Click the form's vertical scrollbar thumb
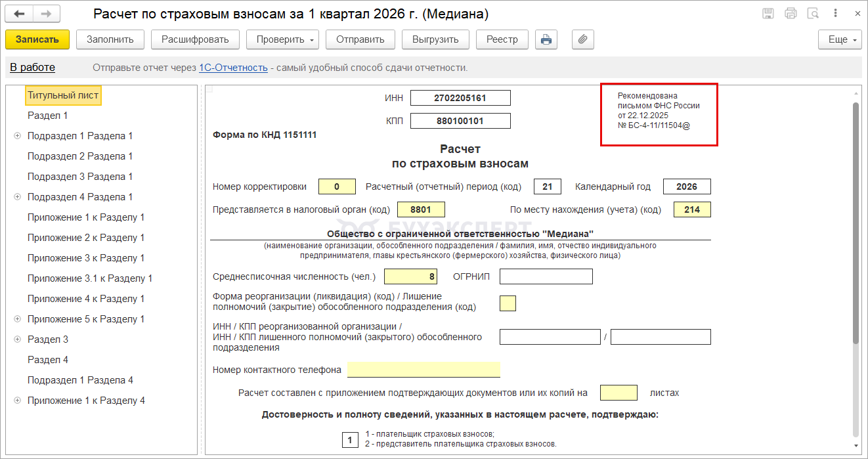The width and height of the screenshot is (868, 459). tap(856, 222)
